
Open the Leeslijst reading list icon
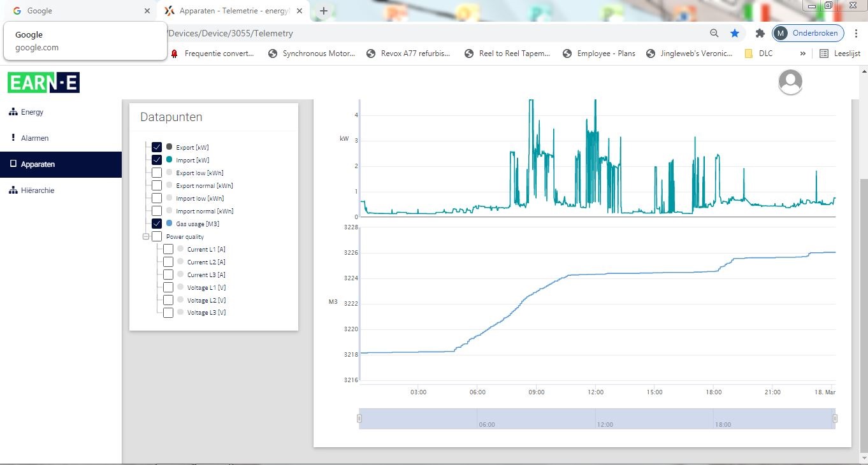824,54
